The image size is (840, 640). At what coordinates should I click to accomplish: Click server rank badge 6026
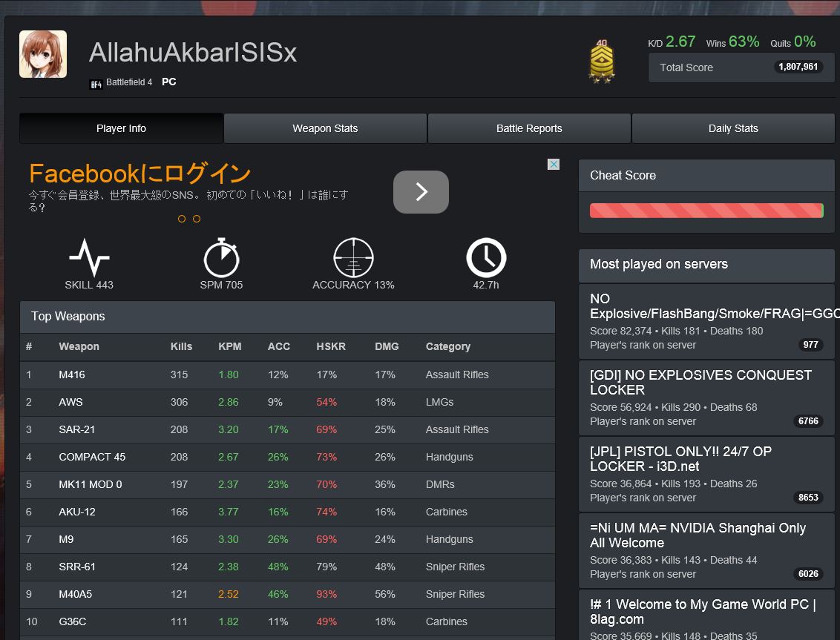coord(808,574)
